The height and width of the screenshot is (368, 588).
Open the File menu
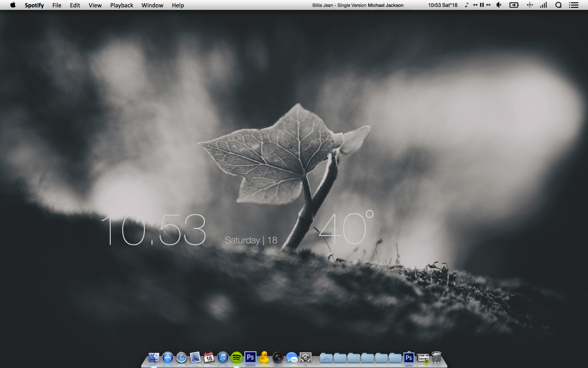57,5
